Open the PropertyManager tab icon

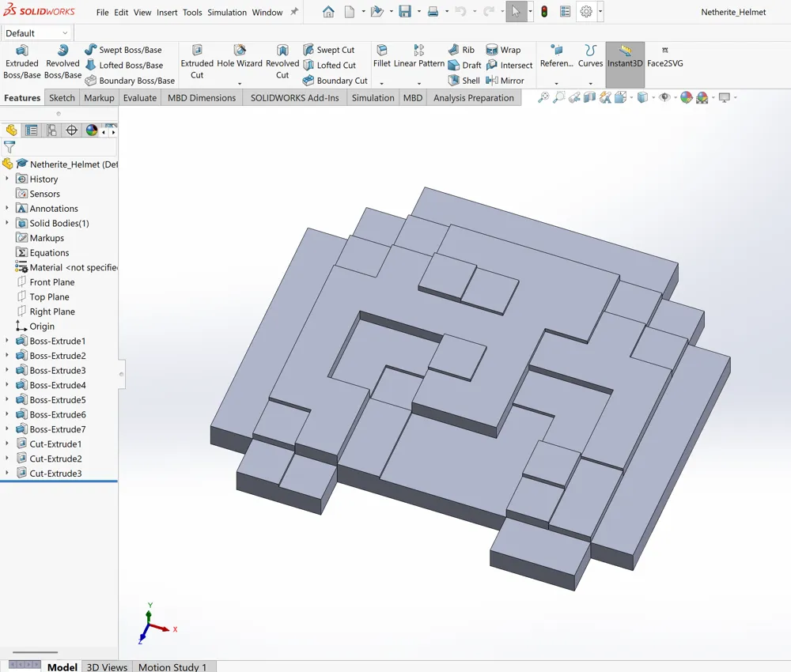[31, 130]
